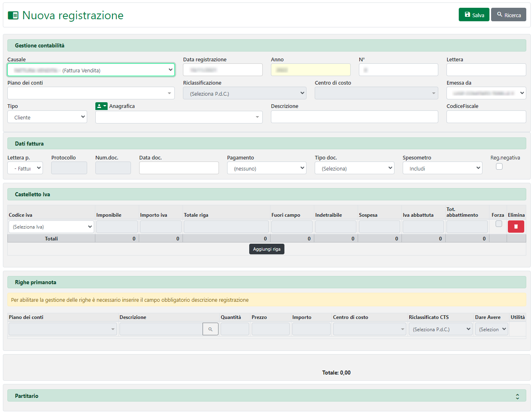Viewport: 532px width, 413px height.
Task: Open the Codice iva selection dropdown
Action: (51, 227)
